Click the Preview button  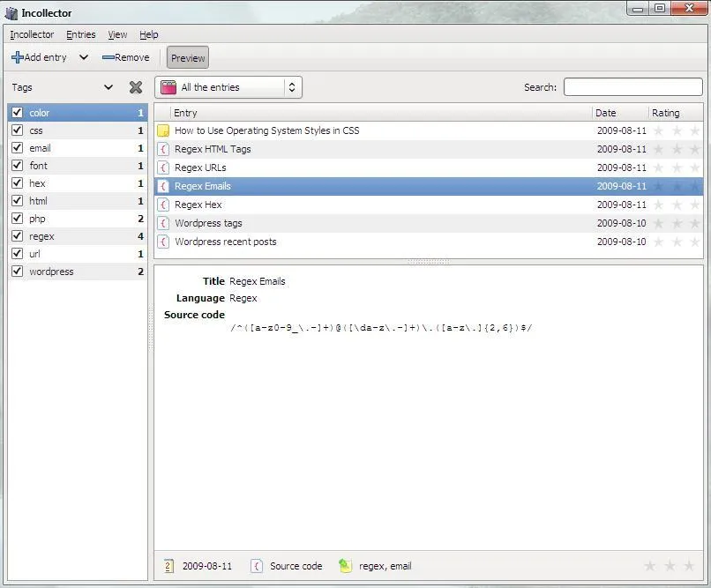[187, 56]
